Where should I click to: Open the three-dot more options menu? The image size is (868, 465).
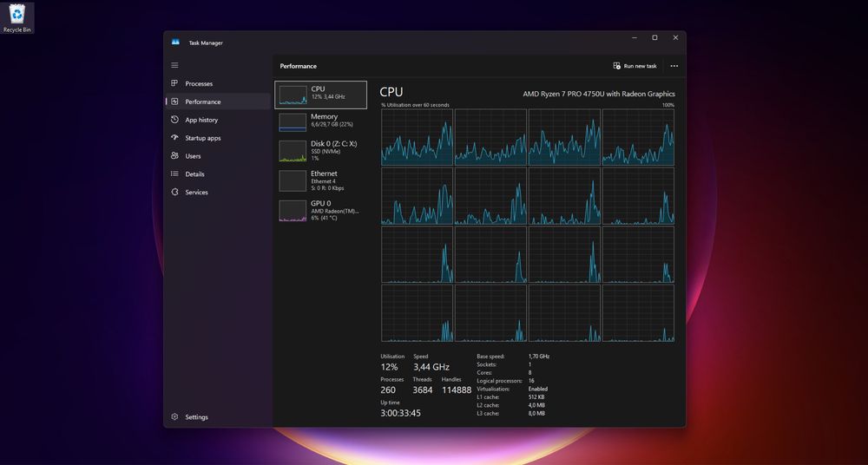click(674, 66)
